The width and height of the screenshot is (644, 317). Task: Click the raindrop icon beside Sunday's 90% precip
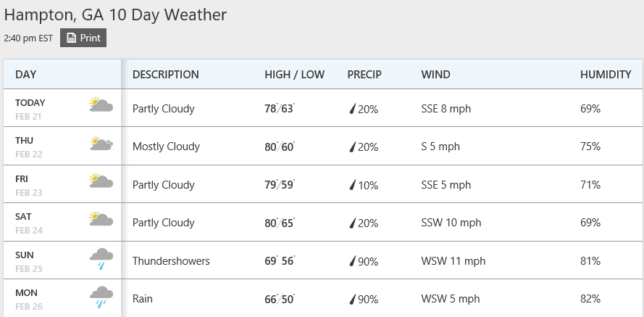pyautogui.click(x=353, y=261)
